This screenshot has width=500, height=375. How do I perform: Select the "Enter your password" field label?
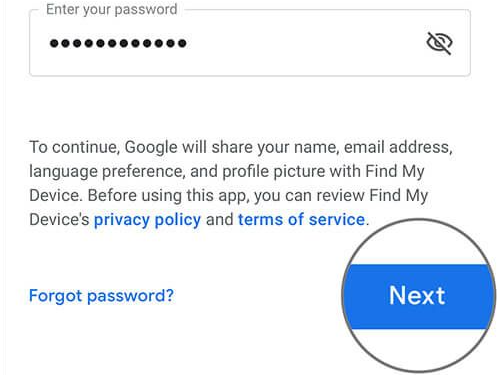tap(112, 10)
